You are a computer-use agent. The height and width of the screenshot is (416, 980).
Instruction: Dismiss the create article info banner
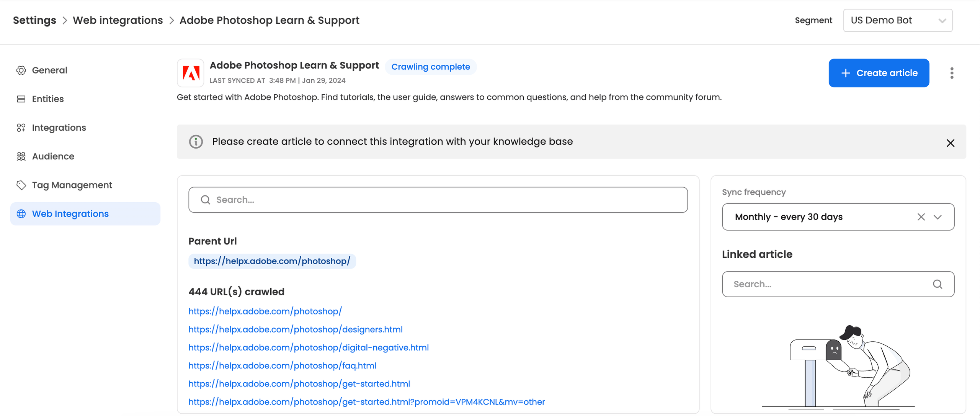(x=950, y=143)
